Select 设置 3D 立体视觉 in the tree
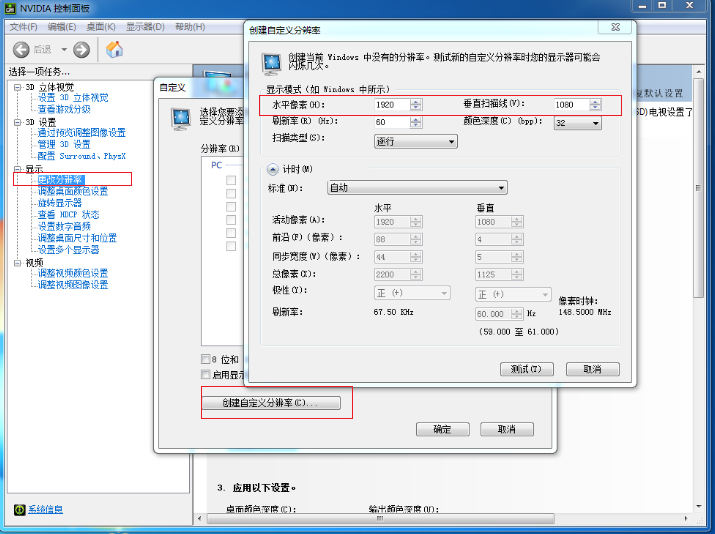Image resolution: width=715 pixels, height=534 pixels. click(73, 98)
